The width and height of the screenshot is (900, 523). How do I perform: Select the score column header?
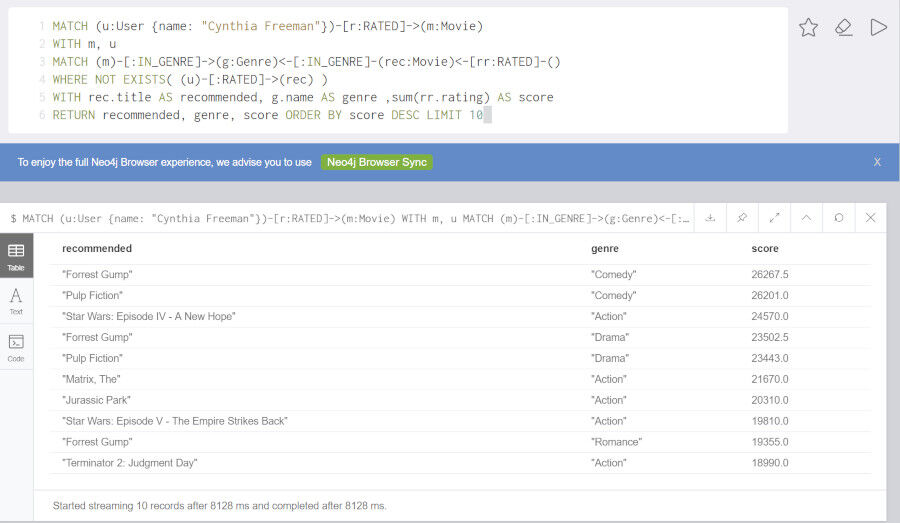click(x=765, y=249)
